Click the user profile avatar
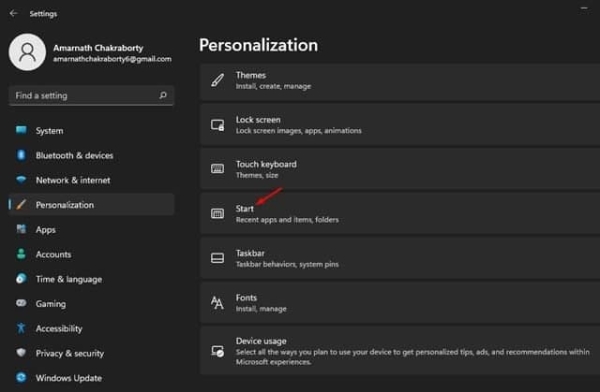 [x=28, y=52]
